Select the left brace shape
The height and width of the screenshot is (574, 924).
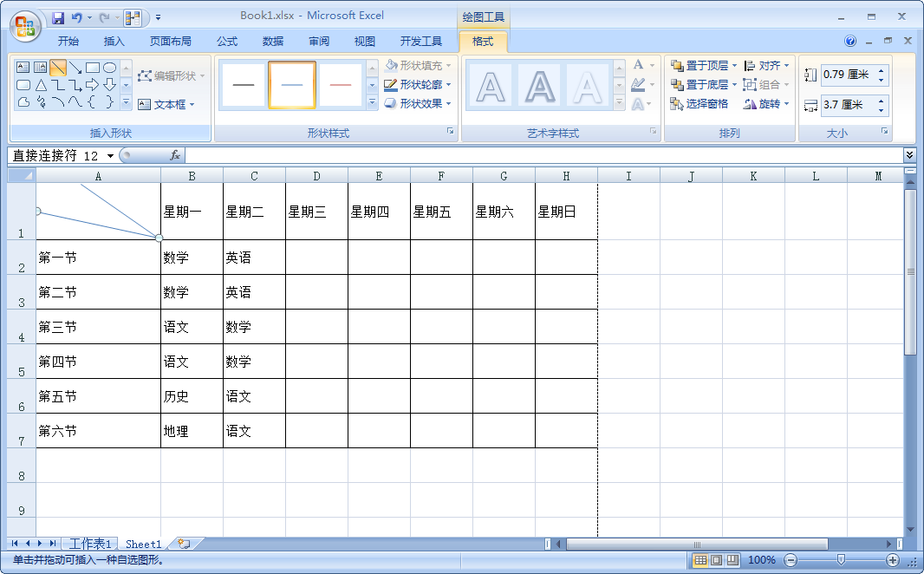92,102
